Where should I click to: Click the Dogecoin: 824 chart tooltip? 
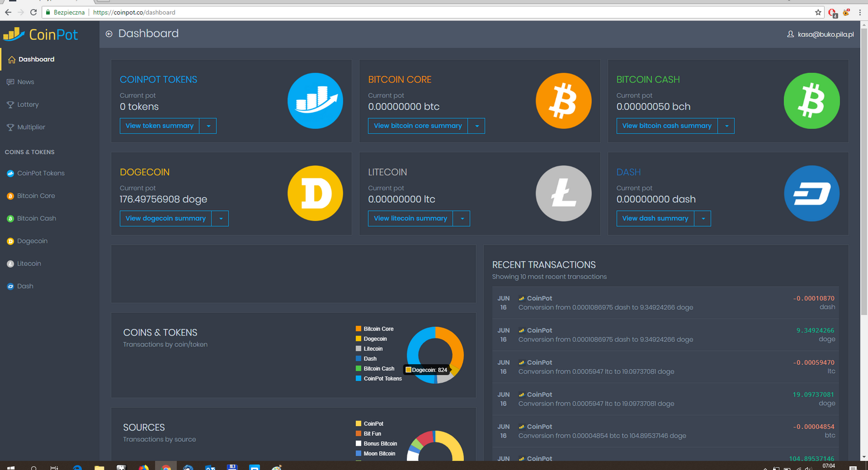pos(427,370)
